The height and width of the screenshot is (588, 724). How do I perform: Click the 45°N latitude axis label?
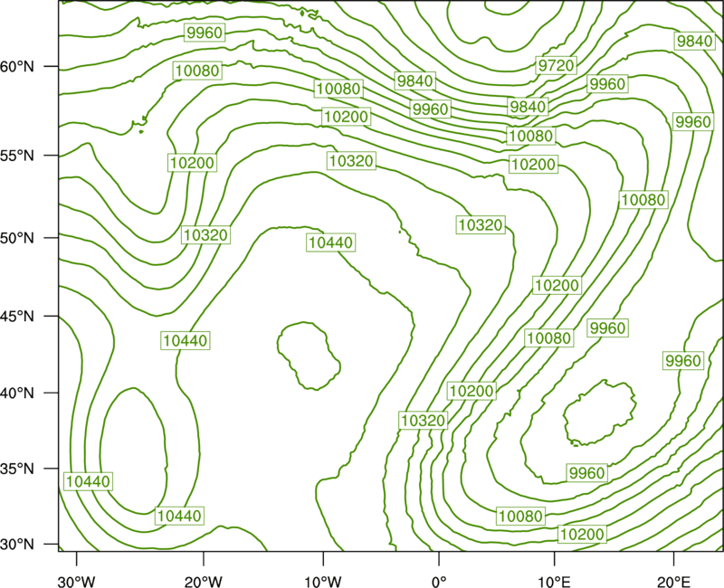pyautogui.click(x=17, y=316)
